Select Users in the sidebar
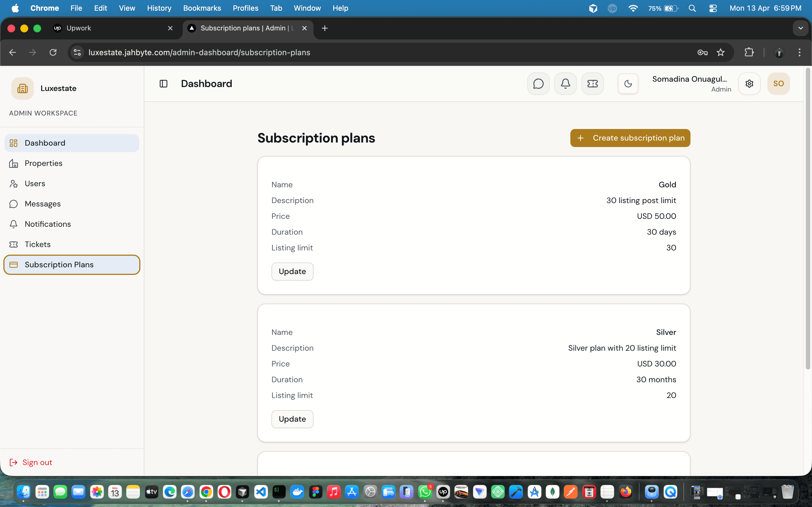 [x=35, y=183]
